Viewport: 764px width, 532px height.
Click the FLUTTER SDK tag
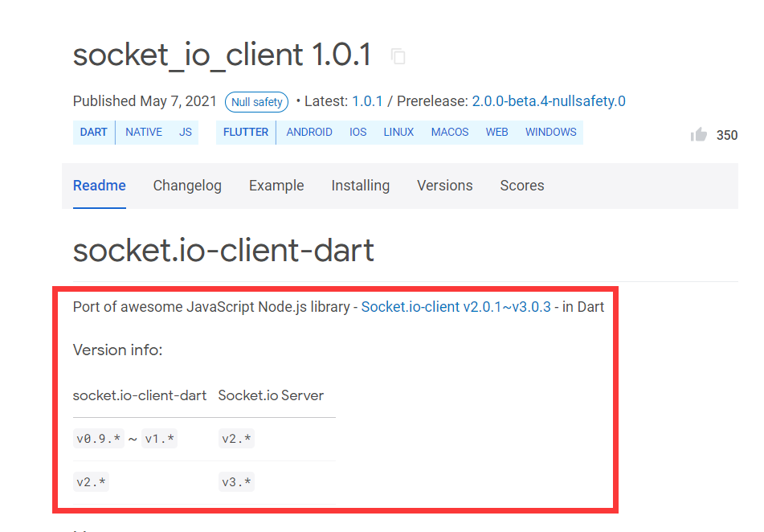[x=246, y=132]
